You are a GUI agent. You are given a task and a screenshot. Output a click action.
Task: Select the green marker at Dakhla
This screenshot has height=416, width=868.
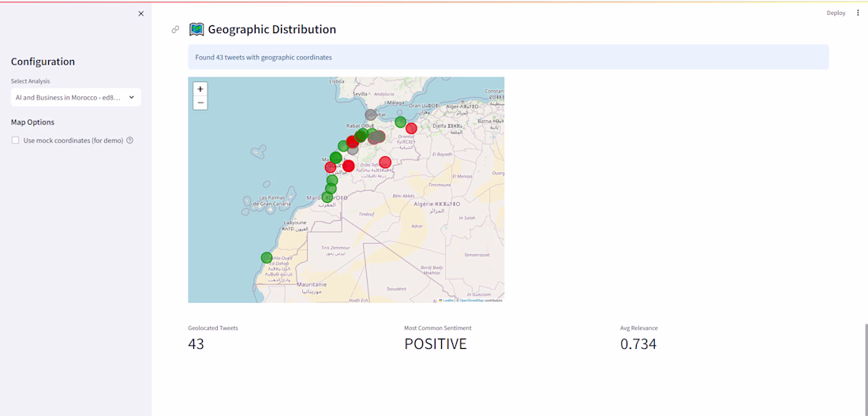(267, 257)
